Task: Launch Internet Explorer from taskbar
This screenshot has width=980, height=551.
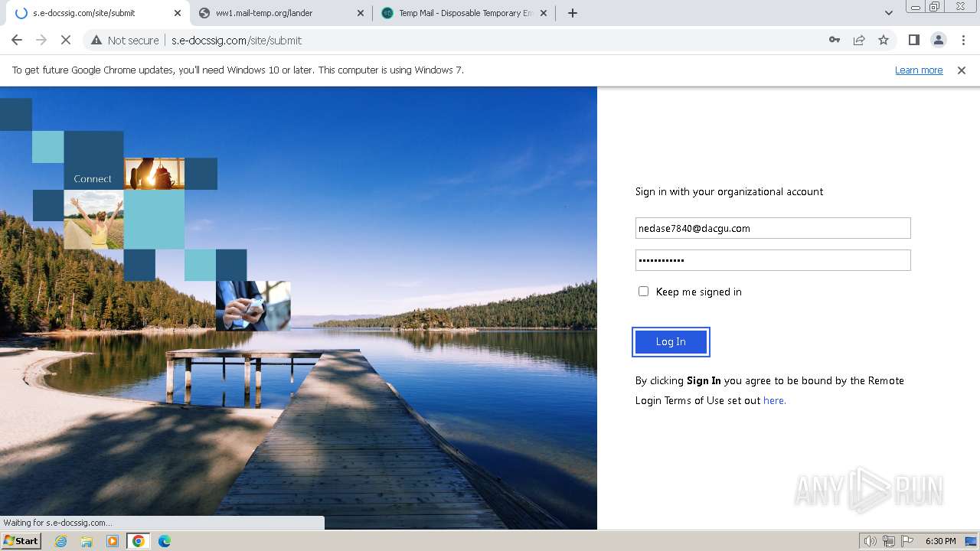Action: 60,541
